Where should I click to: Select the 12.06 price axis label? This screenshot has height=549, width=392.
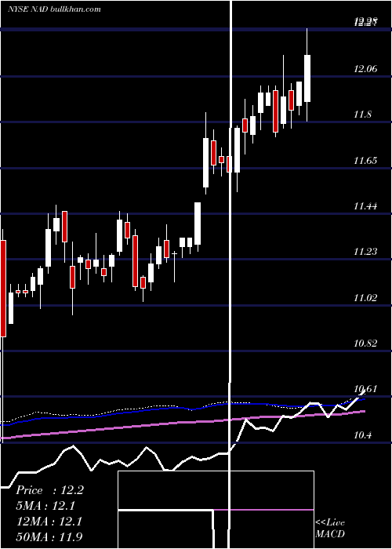click(x=365, y=69)
